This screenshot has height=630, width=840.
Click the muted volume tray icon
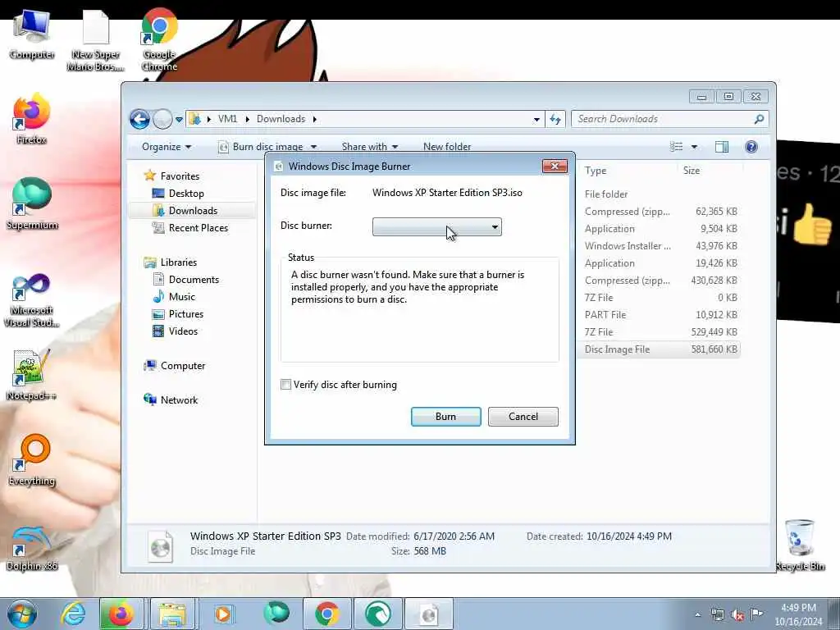pyautogui.click(x=737, y=615)
